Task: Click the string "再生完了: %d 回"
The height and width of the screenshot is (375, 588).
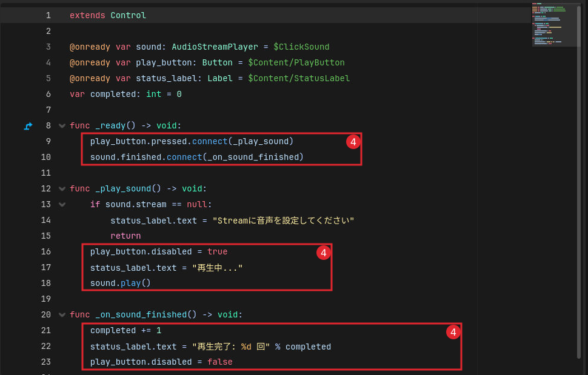Action: (x=231, y=346)
